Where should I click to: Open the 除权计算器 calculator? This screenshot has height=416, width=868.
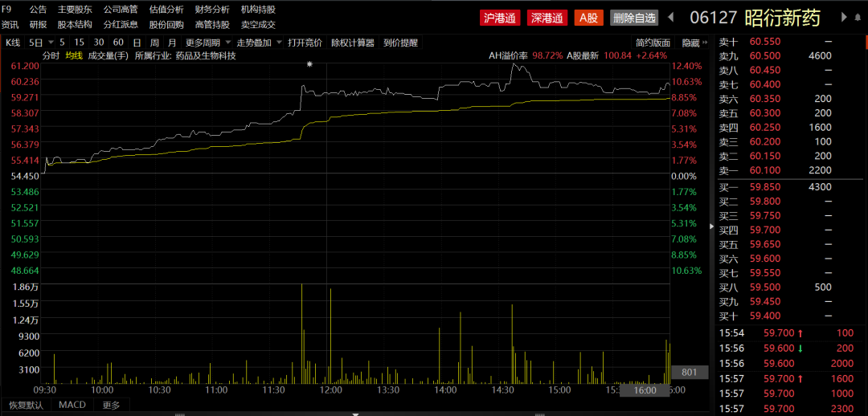point(353,43)
